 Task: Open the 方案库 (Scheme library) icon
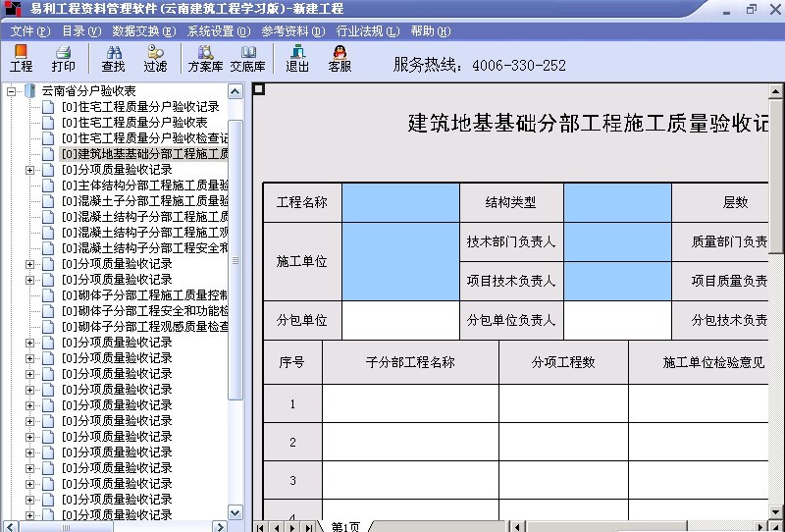click(205, 58)
